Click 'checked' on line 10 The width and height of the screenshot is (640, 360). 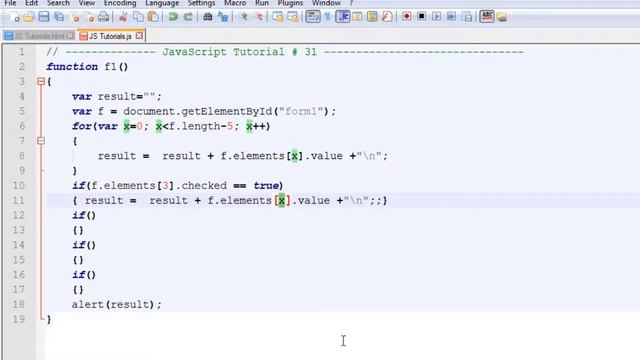204,186
